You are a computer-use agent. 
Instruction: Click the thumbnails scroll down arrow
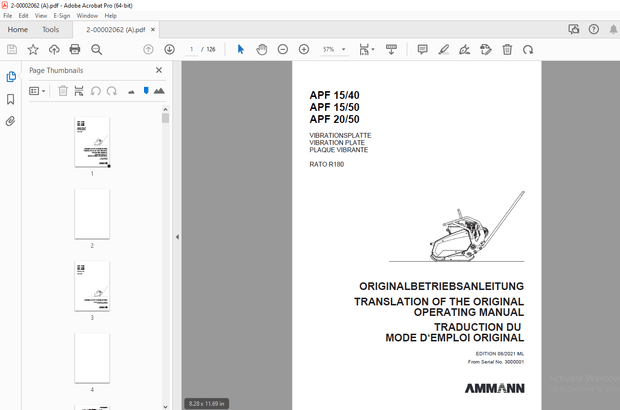click(x=165, y=406)
